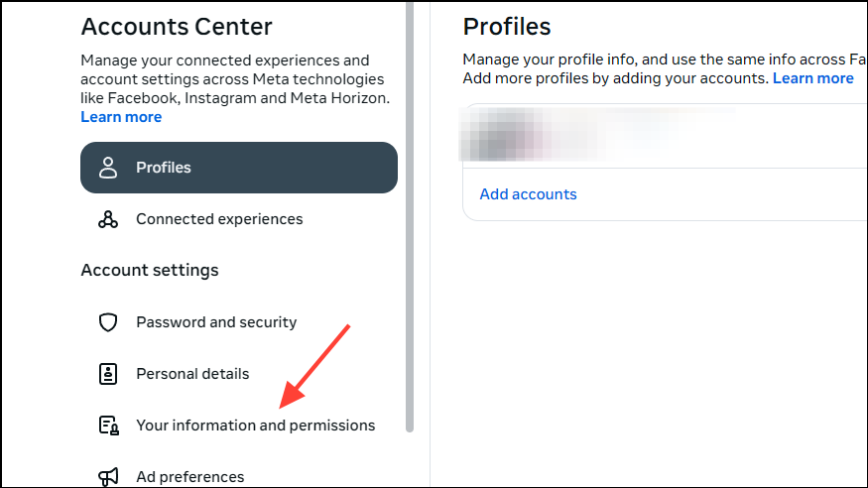Click Learn more link in Profiles panel
Image resolution: width=868 pixels, height=488 pixels.
[812, 78]
